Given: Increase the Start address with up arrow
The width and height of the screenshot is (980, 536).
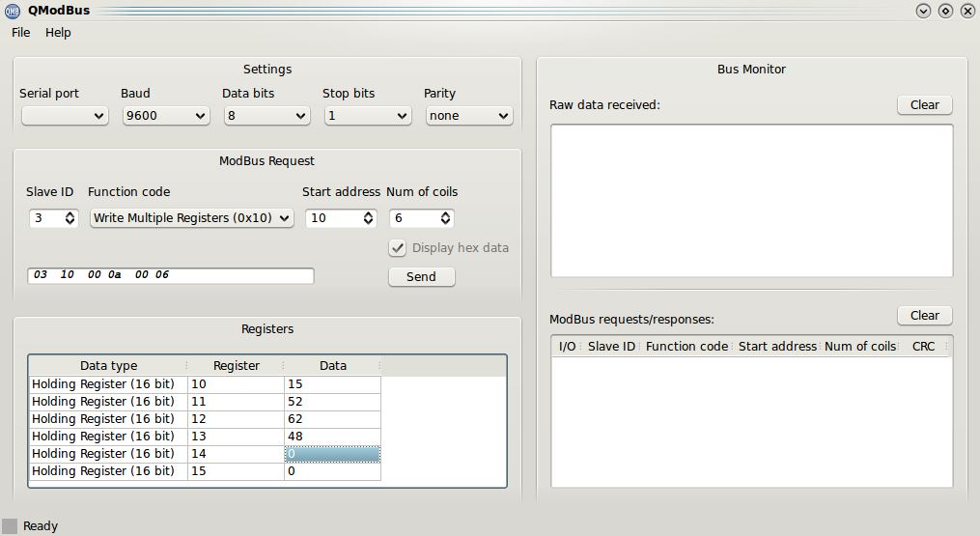Looking at the screenshot, I should pyautogui.click(x=369, y=213).
